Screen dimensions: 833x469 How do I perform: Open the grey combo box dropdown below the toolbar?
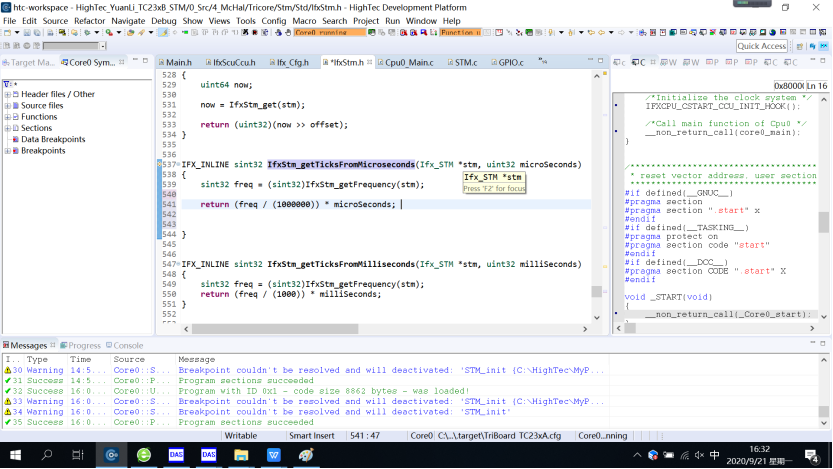point(103,46)
